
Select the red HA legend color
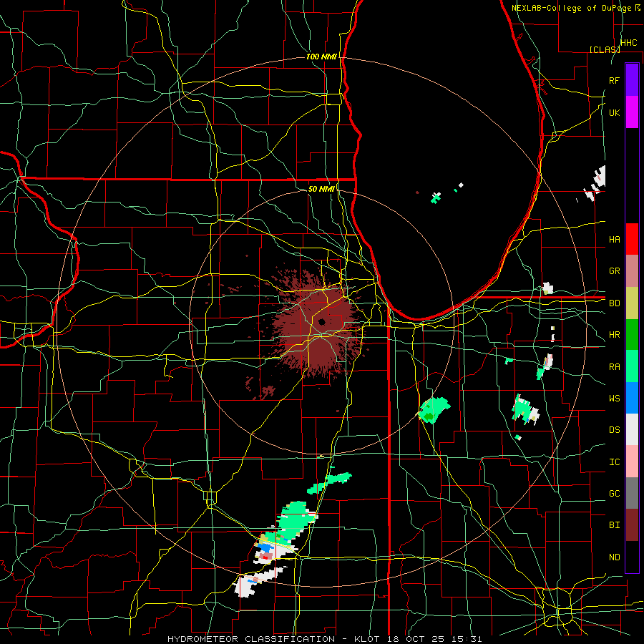(632, 239)
